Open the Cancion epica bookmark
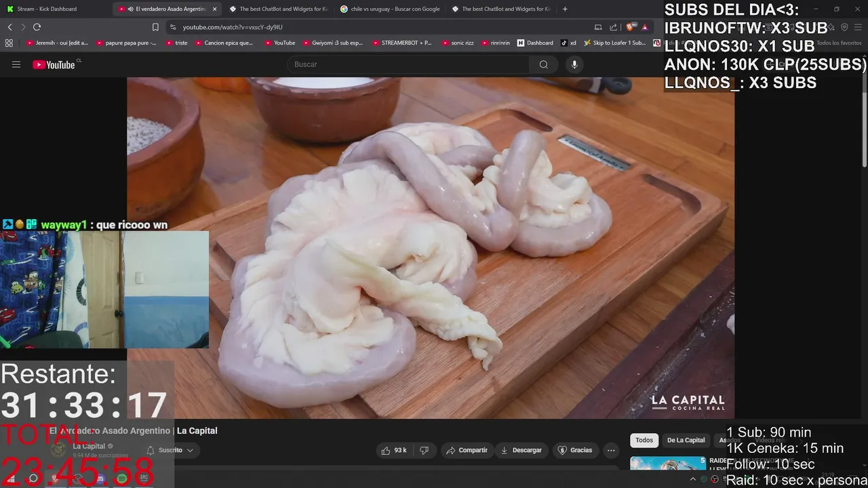The height and width of the screenshot is (488, 868). tap(224, 43)
